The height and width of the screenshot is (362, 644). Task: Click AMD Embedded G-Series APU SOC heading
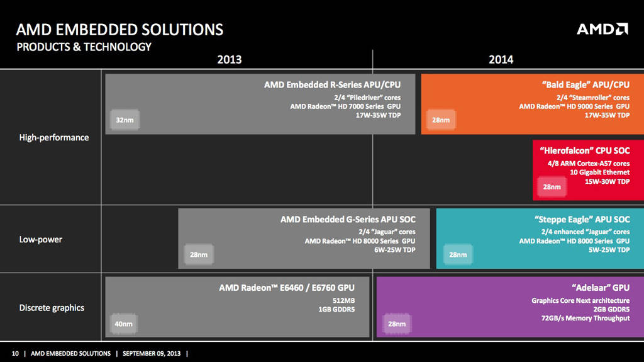coord(348,219)
